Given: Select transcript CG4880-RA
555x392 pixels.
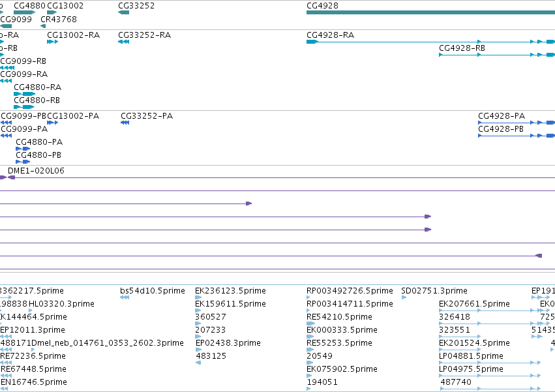Looking at the screenshot, I should click(38, 87).
